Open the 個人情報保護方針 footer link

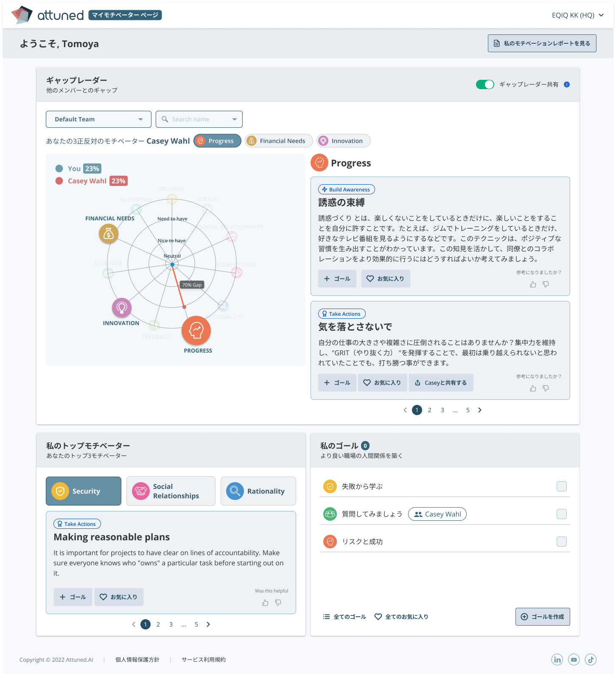tap(137, 660)
